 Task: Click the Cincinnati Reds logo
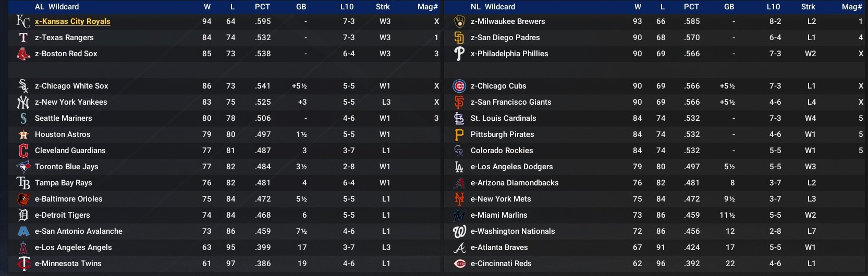coord(459,264)
